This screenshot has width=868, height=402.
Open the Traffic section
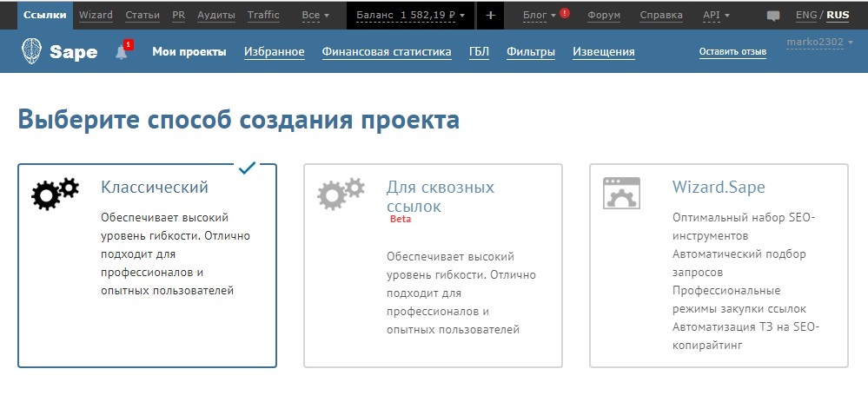(x=263, y=15)
